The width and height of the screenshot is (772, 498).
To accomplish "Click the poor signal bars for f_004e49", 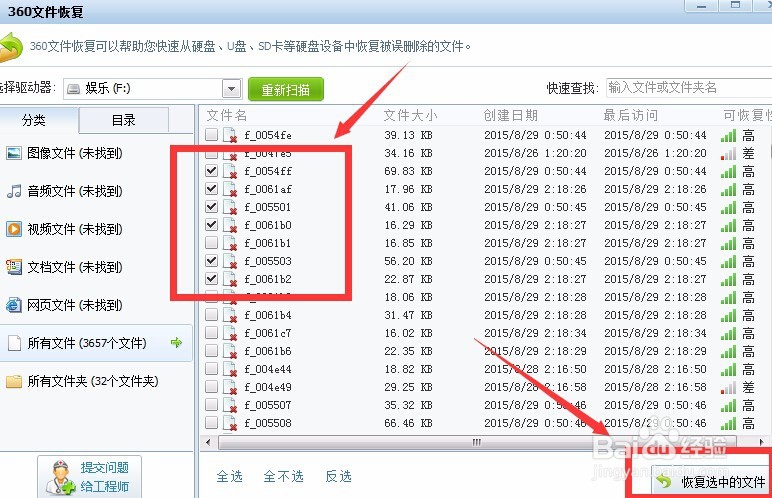I will [728, 388].
